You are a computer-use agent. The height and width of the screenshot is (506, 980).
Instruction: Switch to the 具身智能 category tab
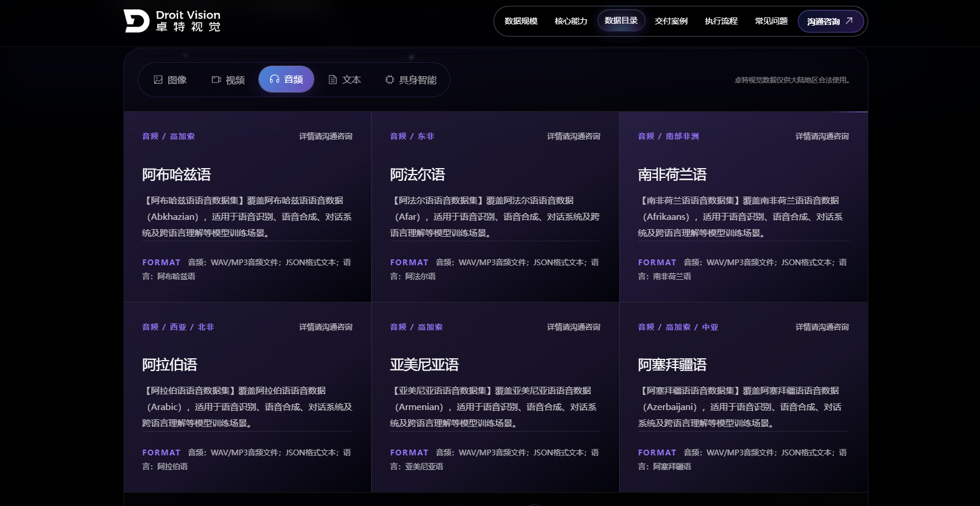click(411, 80)
